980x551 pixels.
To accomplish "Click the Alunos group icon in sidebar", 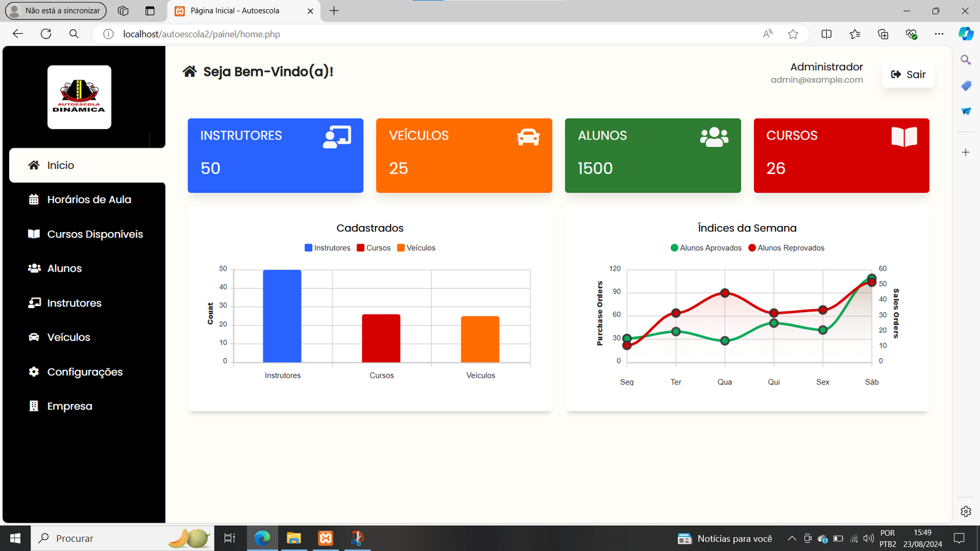I will coord(34,268).
